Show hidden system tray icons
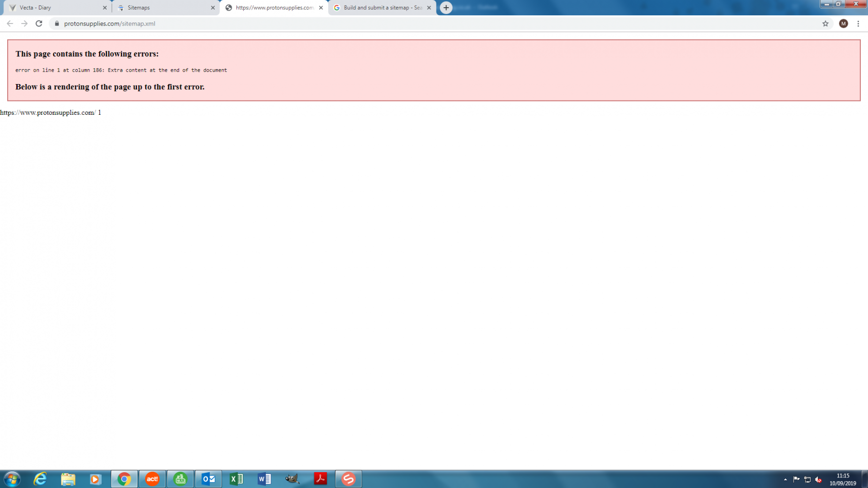The height and width of the screenshot is (488, 868). pos(785,479)
